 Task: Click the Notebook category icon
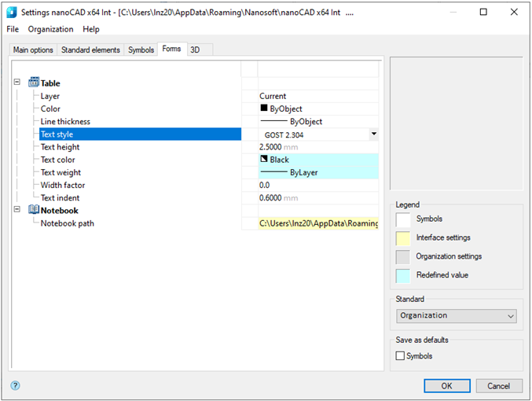pos(34,209)
